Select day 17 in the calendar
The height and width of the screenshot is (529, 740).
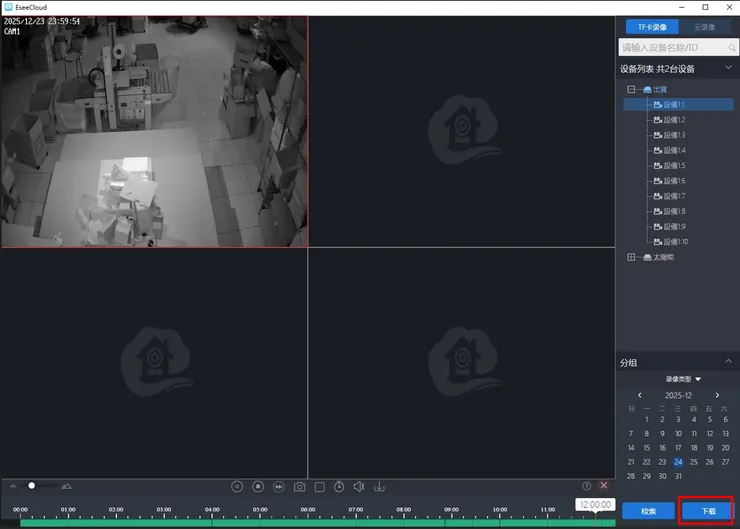click(x=678, y=448)
